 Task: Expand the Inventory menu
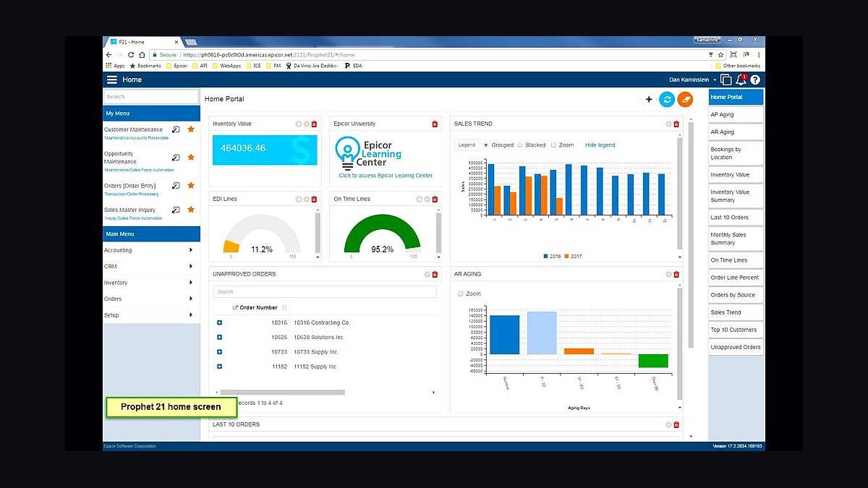point(151,283)
